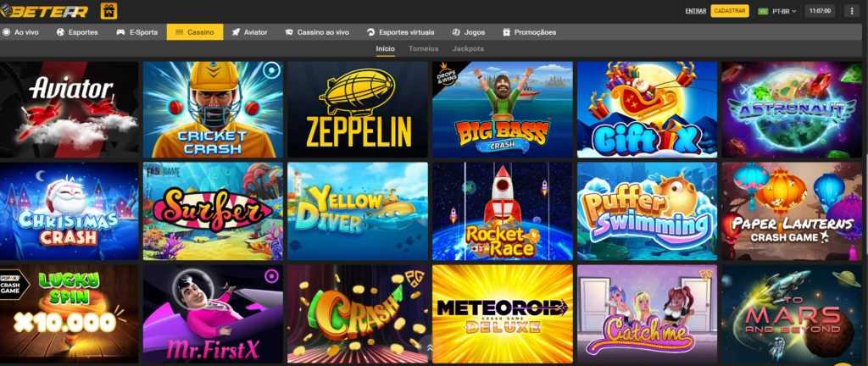Open Jogos menu item
Viewport: 868px width, 366px height.
[x=469, y=32]
